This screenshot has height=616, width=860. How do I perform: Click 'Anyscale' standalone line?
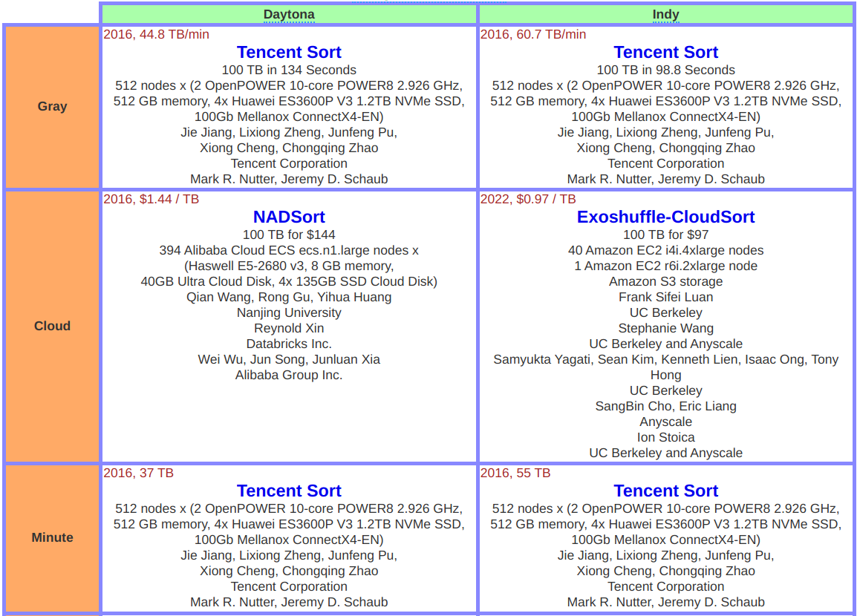(665, 422)
